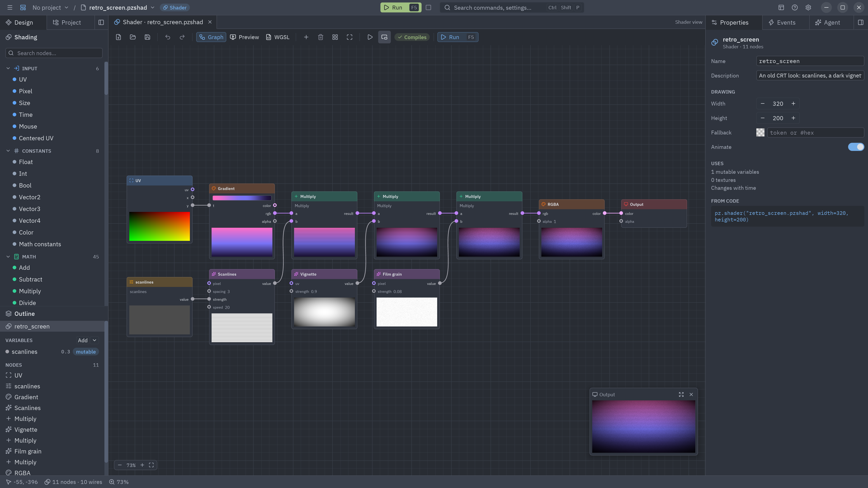The width and height of the screenshot is (868, 488).
Task: Save the shader with the disk icon
Action: pyautogui.click(x=147, y=37)
